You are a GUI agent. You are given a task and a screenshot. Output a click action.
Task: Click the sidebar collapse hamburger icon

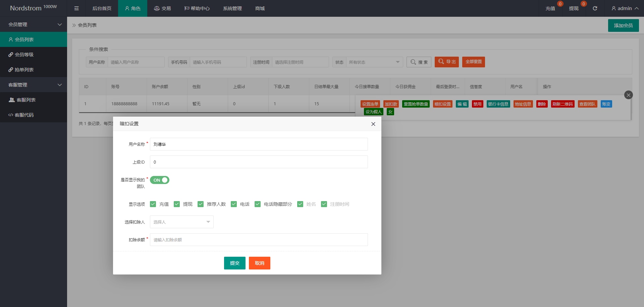pyautogui.click(x=76, y=8)
